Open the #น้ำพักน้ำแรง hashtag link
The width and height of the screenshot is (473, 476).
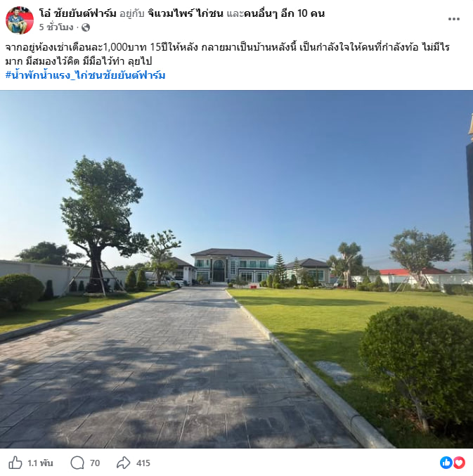(85, 75)
